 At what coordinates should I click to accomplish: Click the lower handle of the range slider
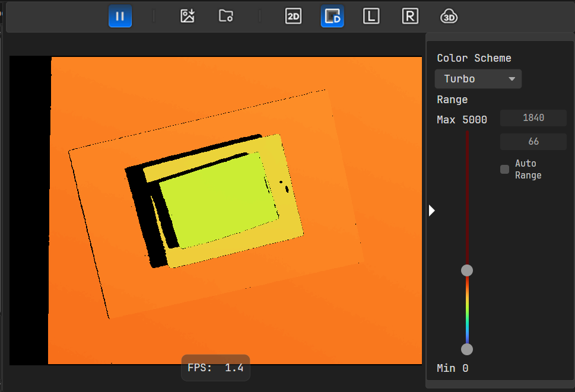(x=467, y=349)
